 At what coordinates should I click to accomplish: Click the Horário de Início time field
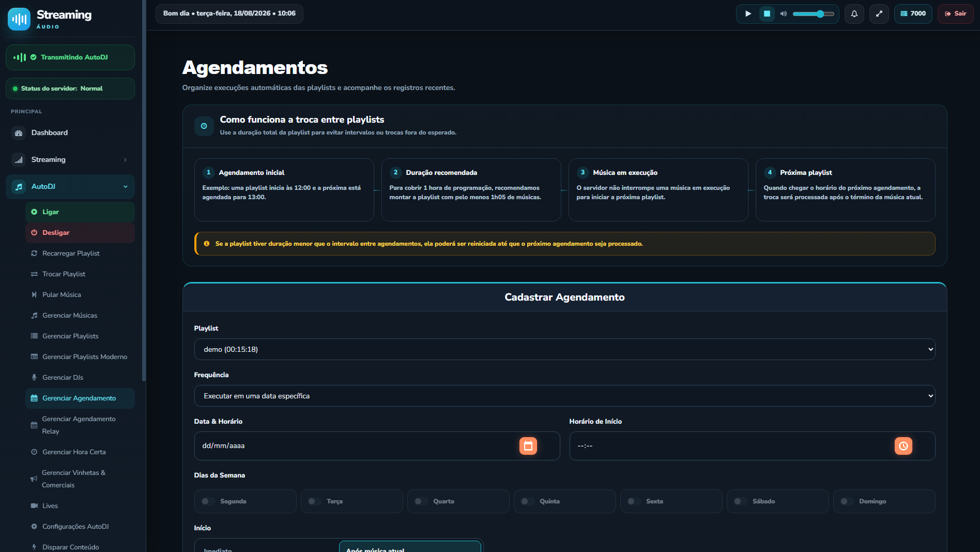[752, 446]
